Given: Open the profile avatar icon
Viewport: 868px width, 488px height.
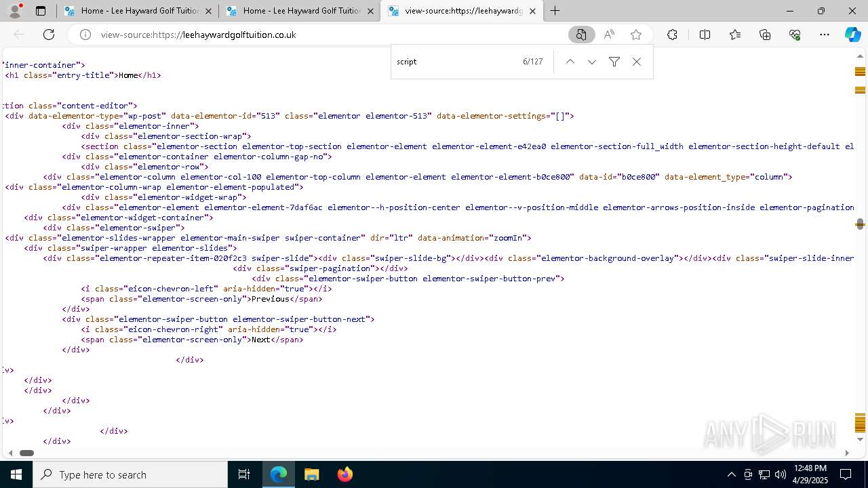Looking at the screenshot, I should [x=15, y=11].
